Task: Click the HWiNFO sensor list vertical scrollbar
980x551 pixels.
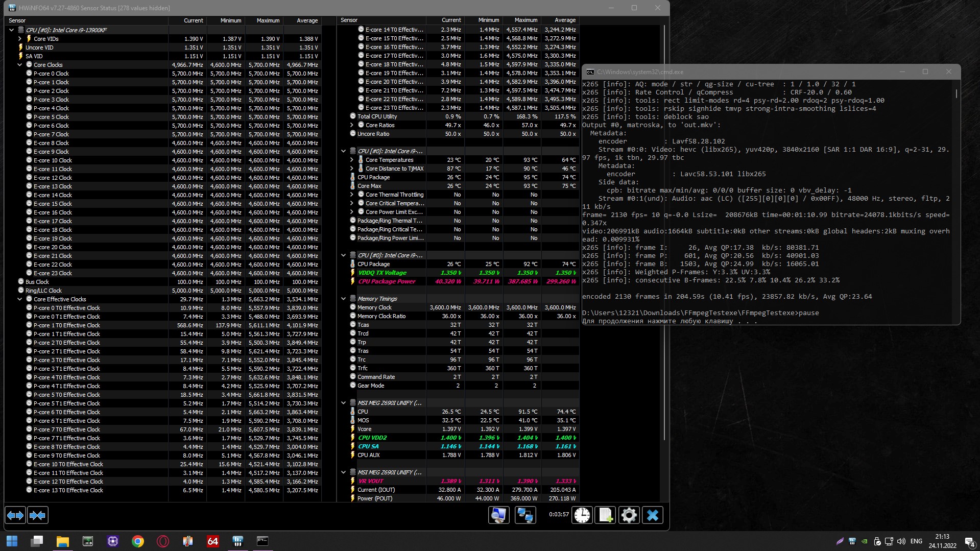Action: (x=664, y=232)
